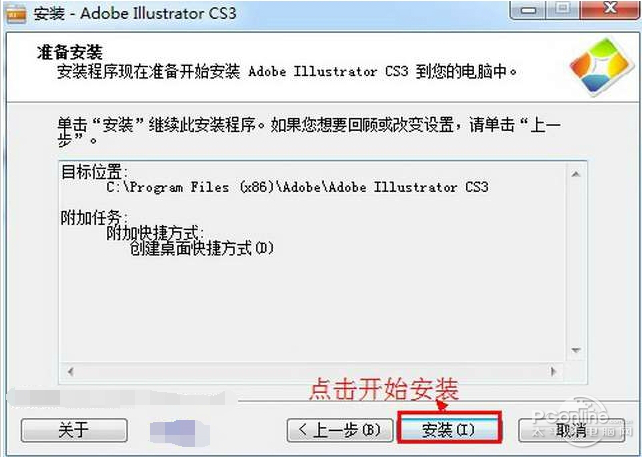Click the horizontal scrollbar track below summary
The height and width of the screenshot is (457, 642).
311,371
